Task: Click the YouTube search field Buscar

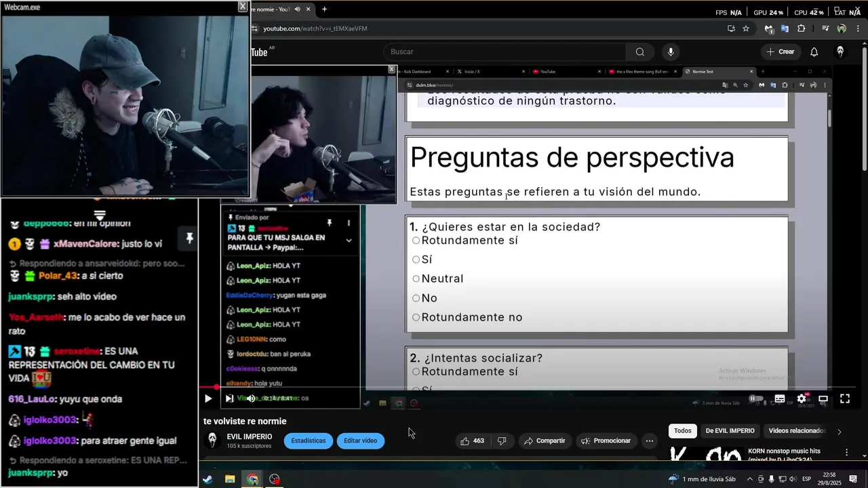Action: pyautogui.click(x=505, y=52)
